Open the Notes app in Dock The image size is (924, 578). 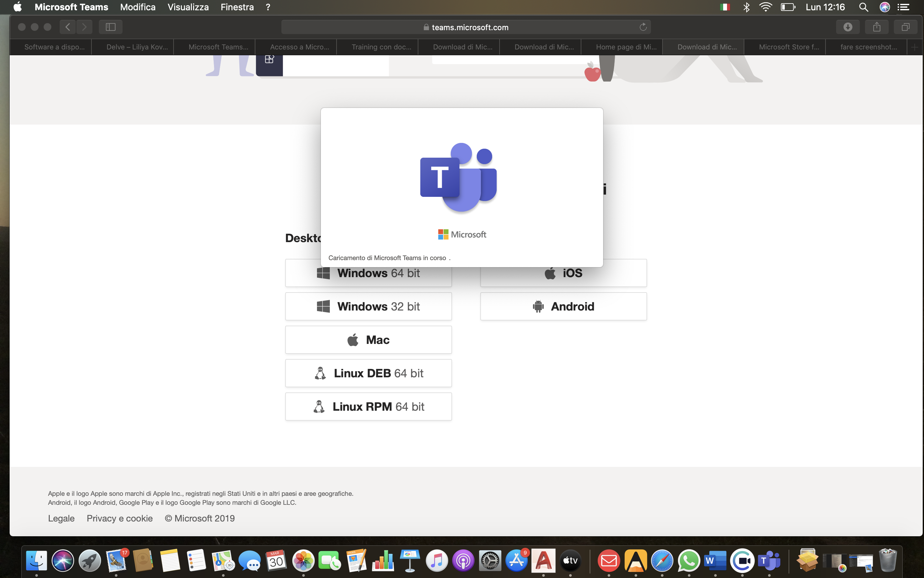[x=170, y=561]
